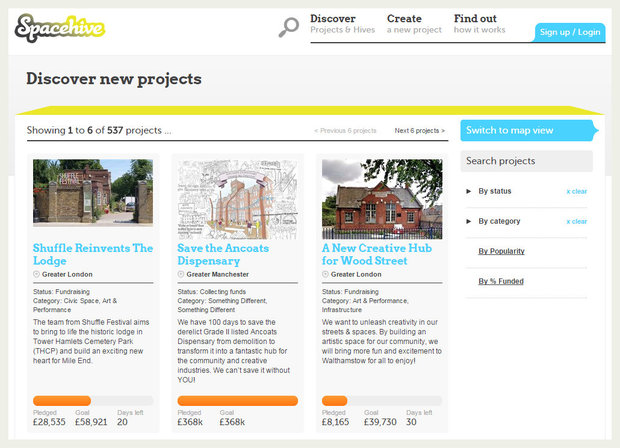Sort projects By Popularity
The height and width of the screenshot is (448, 620).
point(501,251)
